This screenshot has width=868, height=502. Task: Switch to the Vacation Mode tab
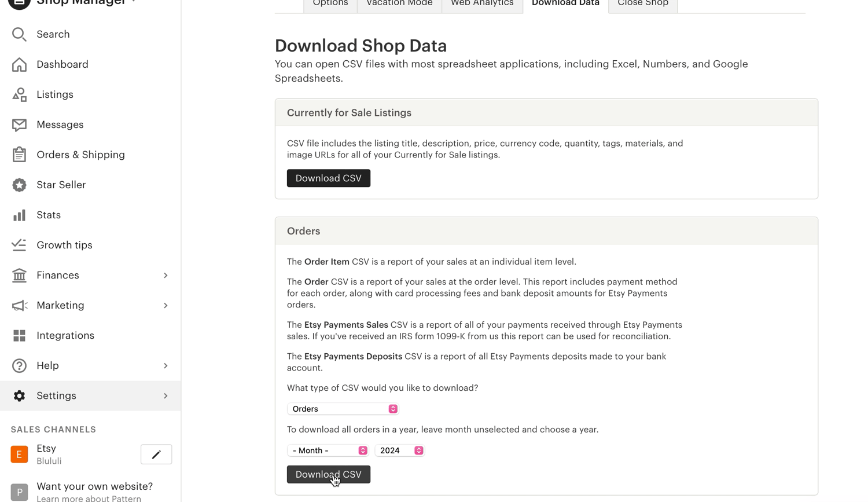click(399, 3)
